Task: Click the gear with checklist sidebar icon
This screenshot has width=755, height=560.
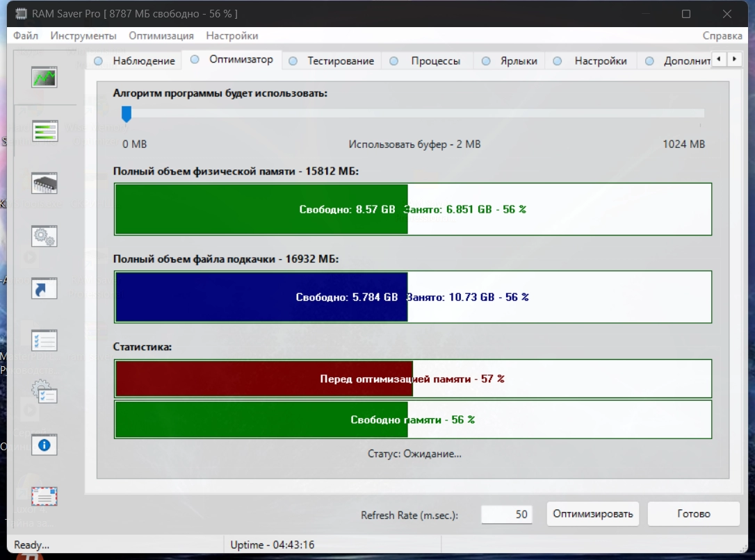Action: tap(44, 392)
